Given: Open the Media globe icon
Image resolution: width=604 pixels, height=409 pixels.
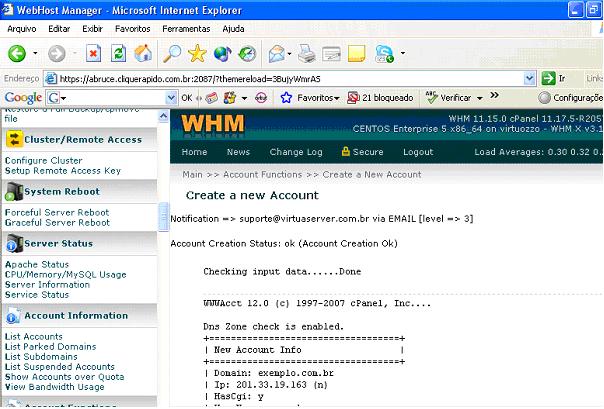Looking at the screenshot, I should point(222,53).
